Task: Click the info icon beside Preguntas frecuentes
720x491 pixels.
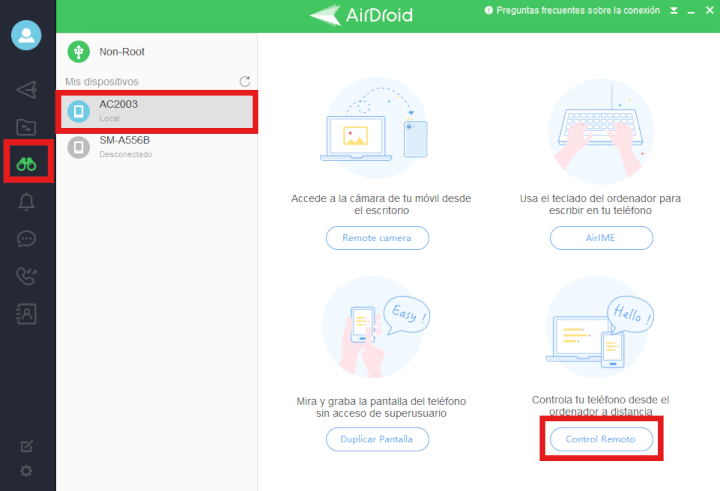Action: pyautogui.click(x=489, y=10)
